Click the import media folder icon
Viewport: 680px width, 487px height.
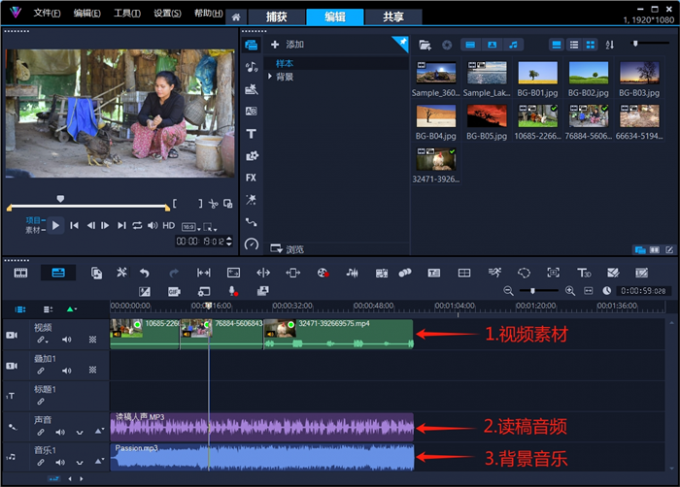(425, 45)
